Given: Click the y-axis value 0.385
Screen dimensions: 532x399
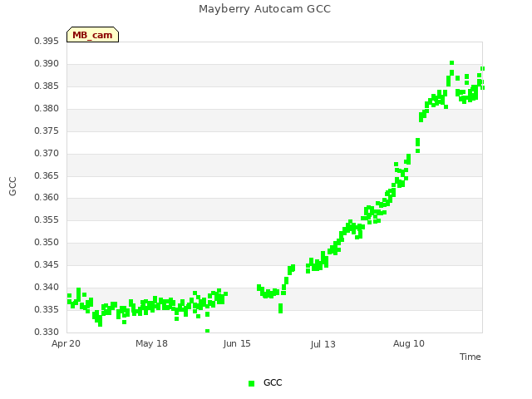Looking at the screenshot, I should coord(47,86).
